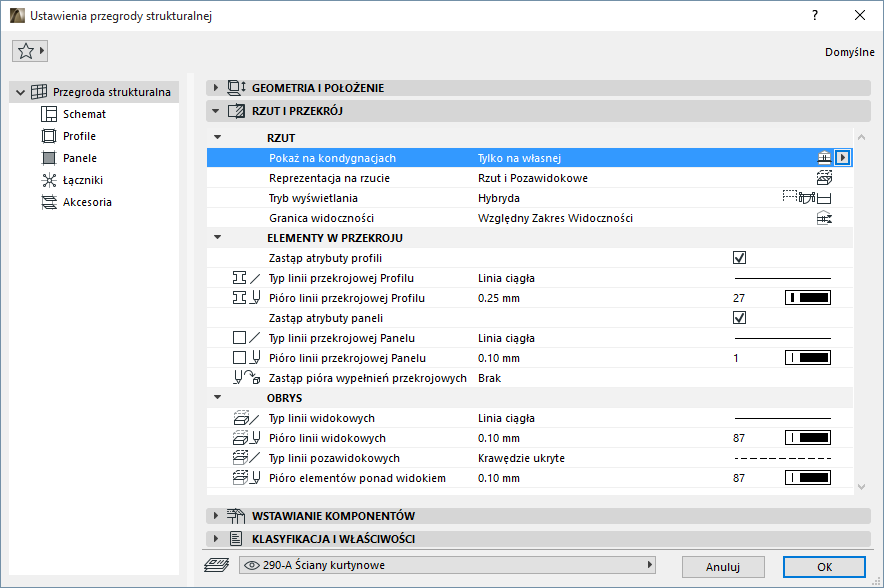Click the Schemat grid icon
Image resolution: width=884 pixels, height=588 pixels.
click(49, 114)
